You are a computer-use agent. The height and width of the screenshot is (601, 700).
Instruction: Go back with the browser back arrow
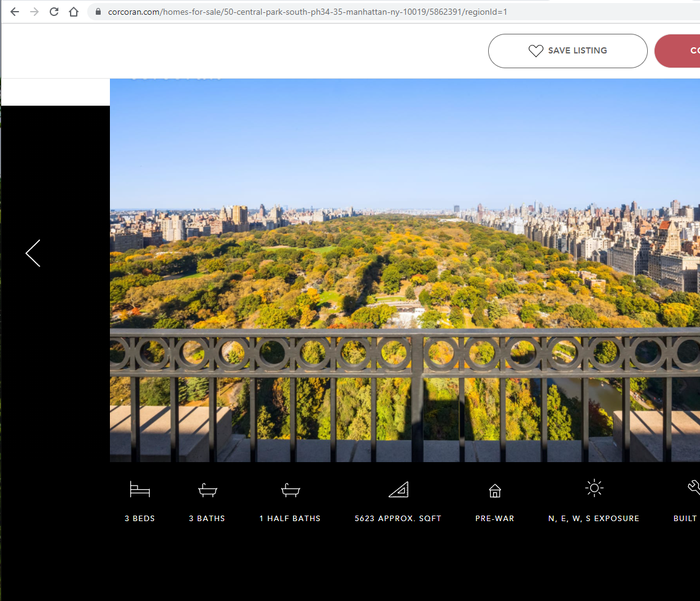click(x=15, y=12)
